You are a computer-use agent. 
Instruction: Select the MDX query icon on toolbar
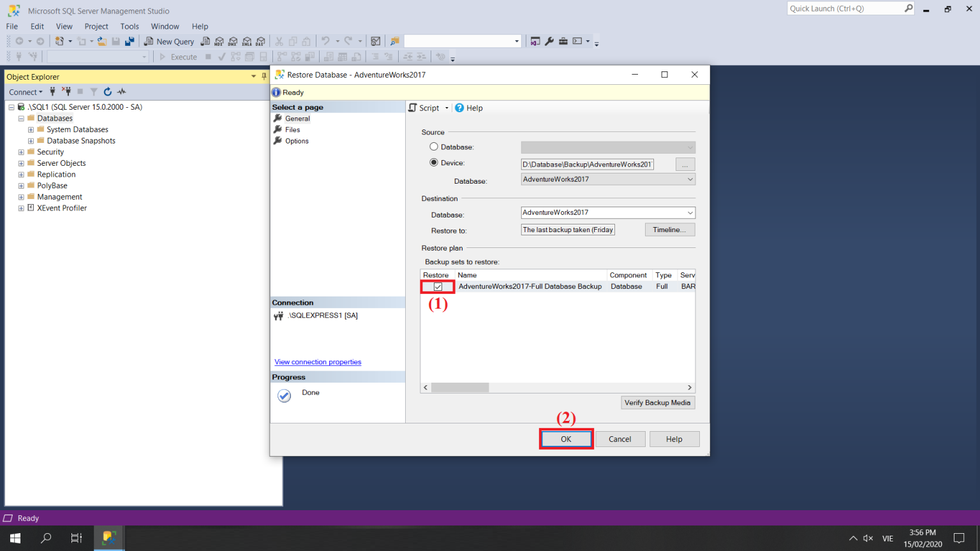[x=218, y=41]
